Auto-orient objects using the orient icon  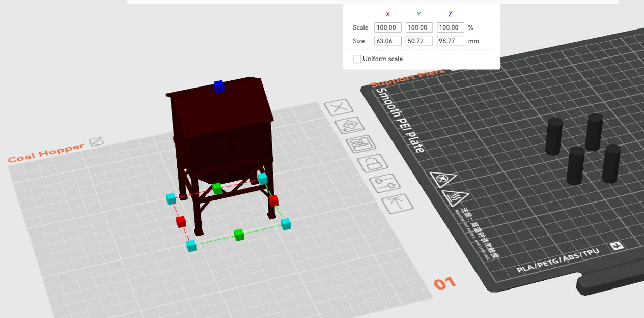coord(350,125)
